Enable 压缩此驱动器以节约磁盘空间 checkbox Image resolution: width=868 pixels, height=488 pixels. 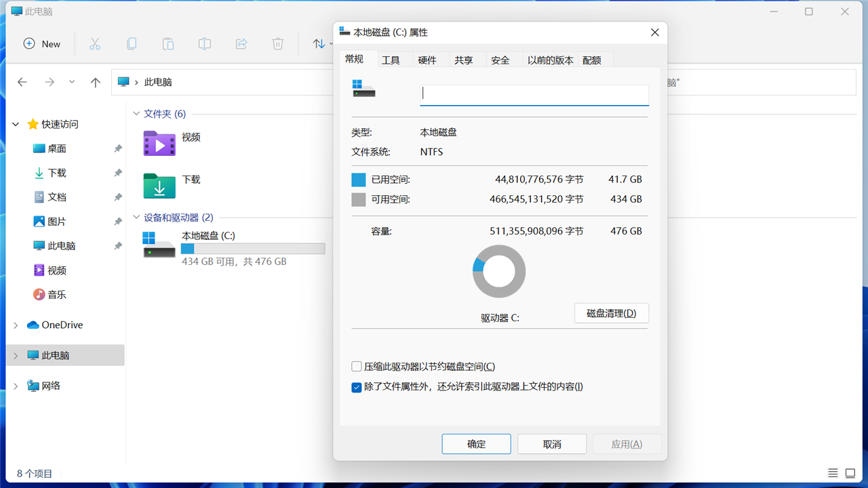(357, 367)
